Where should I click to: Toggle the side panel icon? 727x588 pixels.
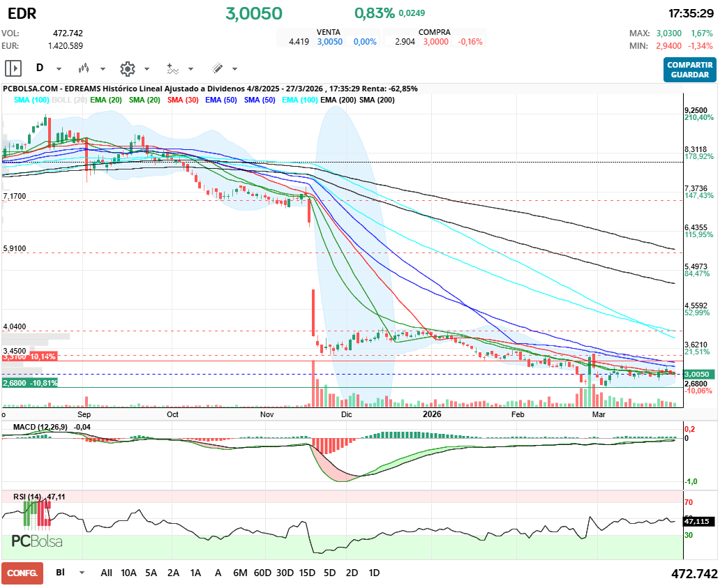pyautogui.click(x=13, y=68)
